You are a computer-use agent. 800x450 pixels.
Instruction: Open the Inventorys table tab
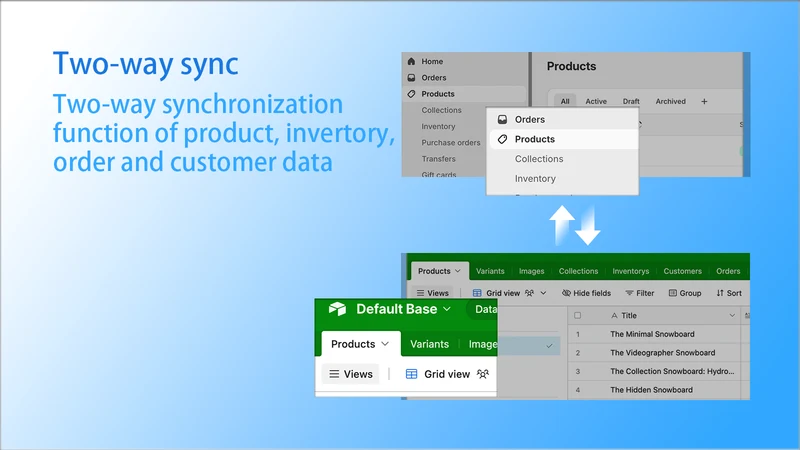click(631, 271)
